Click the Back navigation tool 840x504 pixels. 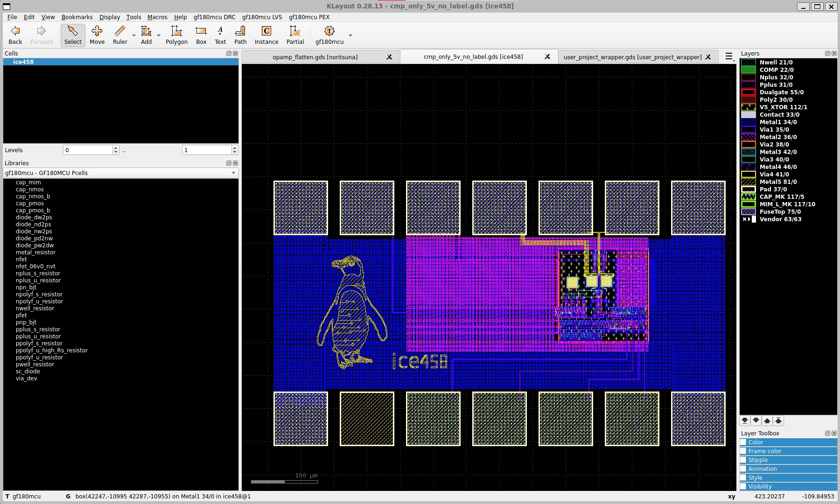pyautogui.click(x=15, y=35)
